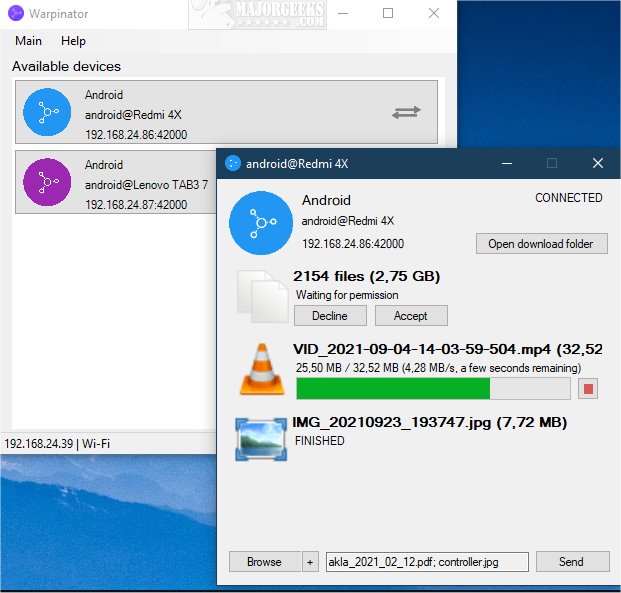Click the FINISHED status text
The width and height of the screenshot is (621, 593).
(320, 441)
